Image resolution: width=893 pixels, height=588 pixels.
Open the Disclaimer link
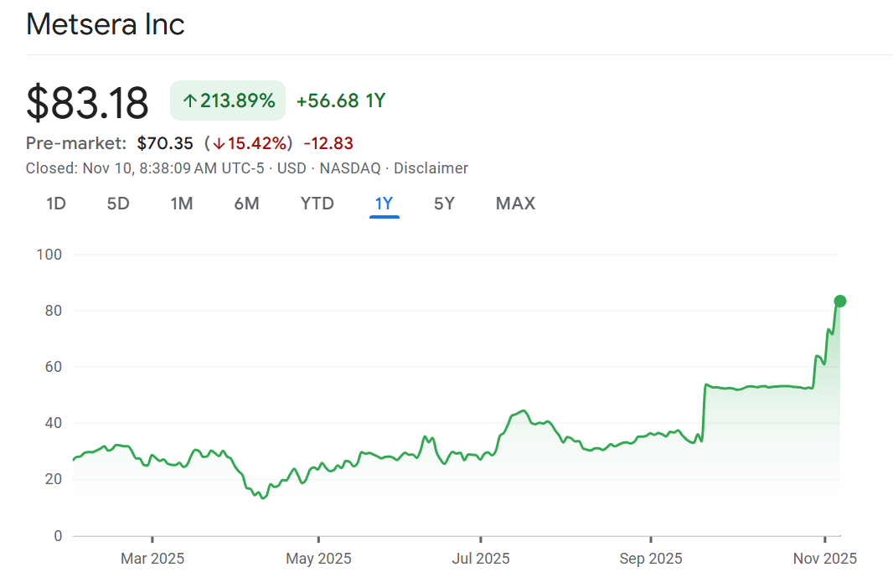[431, 168]
